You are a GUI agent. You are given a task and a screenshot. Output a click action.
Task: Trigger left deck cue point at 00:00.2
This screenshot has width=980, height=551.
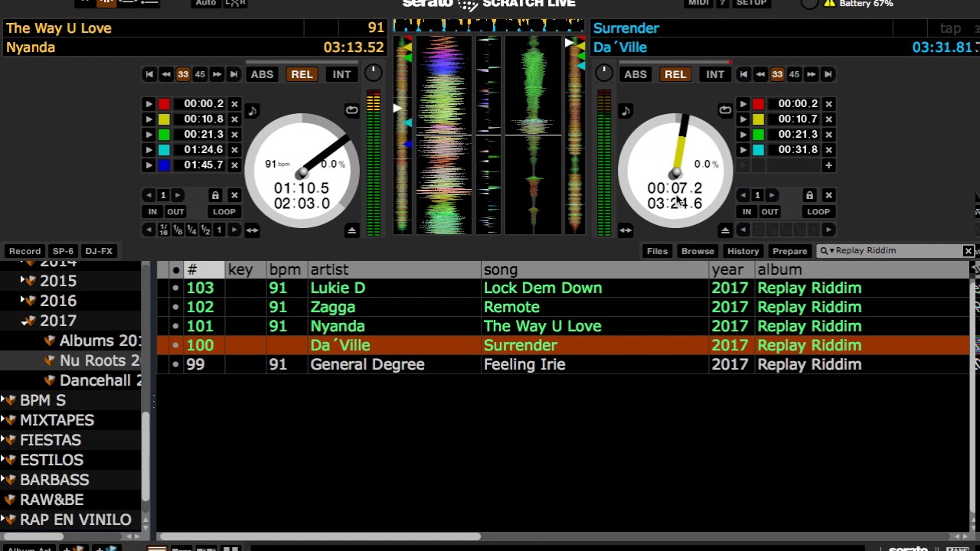click(x=149, y=104)
